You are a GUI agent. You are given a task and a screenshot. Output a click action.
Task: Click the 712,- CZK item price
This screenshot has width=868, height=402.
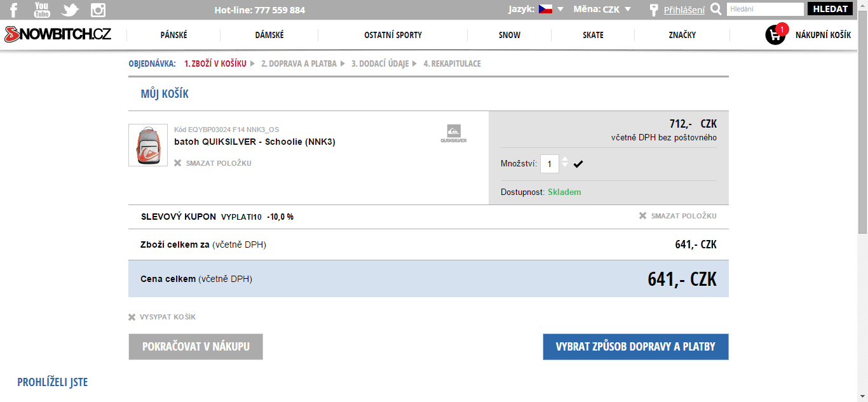tap(693, 123)
